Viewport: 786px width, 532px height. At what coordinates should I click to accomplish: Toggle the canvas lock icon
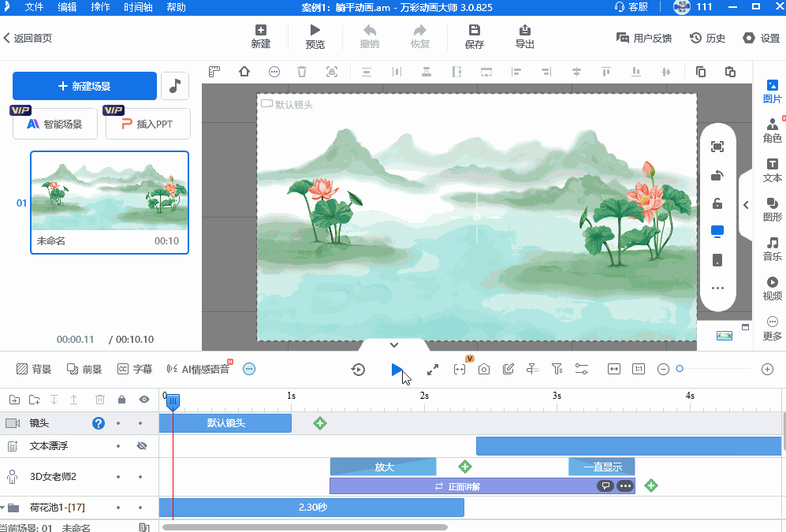pos(717,204)
